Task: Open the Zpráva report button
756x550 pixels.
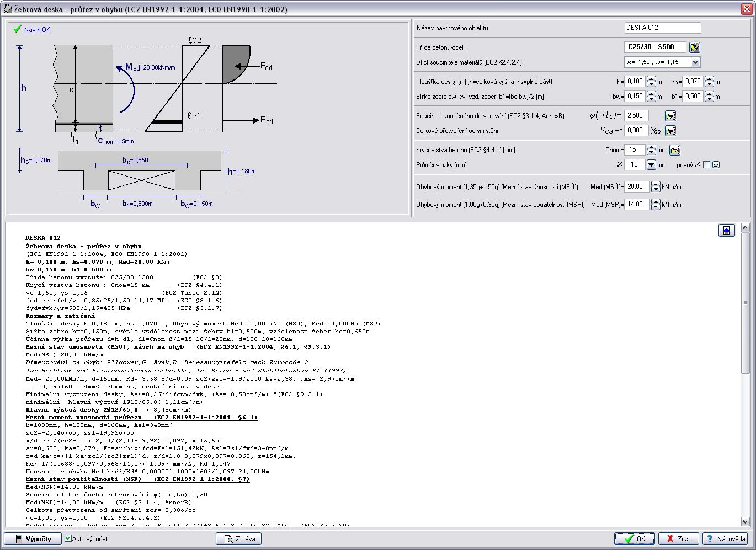Action: pos(238,538)
